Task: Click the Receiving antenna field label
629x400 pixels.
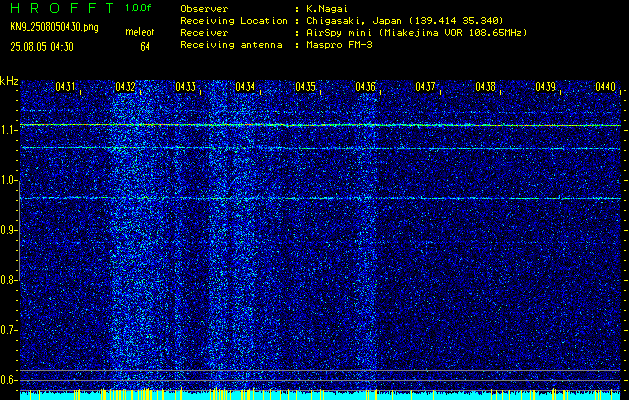Action: click(231, 45)
